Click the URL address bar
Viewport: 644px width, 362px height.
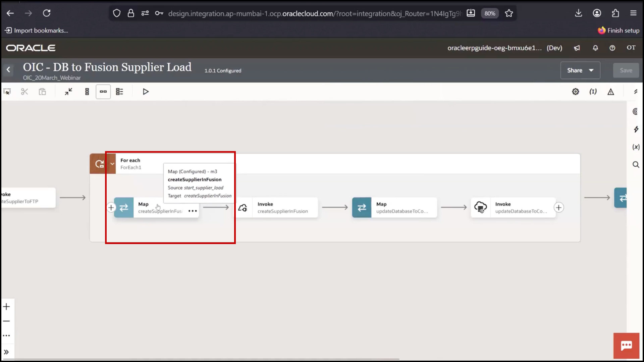(314, 13)
